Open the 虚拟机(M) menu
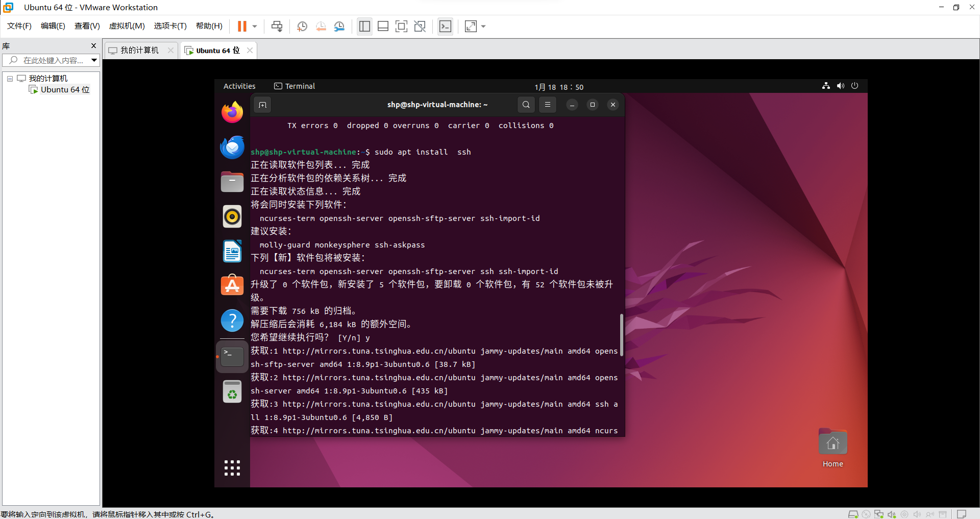This screenshot has height=519, width=980. (127, 26)
